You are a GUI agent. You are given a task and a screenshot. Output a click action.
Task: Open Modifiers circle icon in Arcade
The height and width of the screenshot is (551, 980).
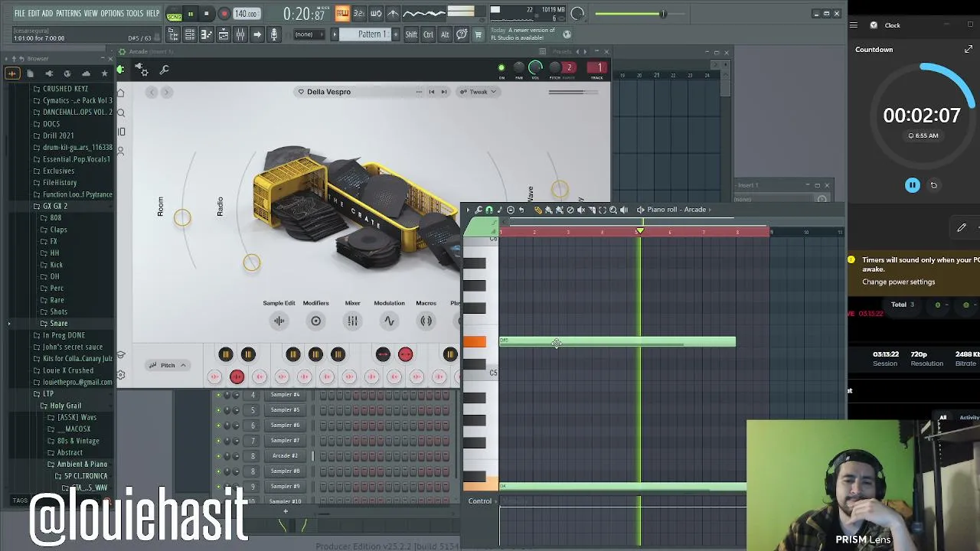(x=315, y=321)
